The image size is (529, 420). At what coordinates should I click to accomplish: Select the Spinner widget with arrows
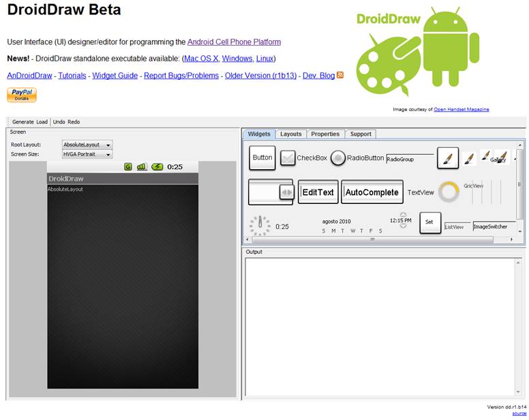(x=271, y=192)
